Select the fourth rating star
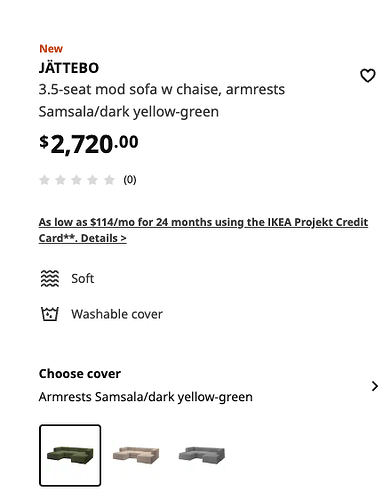 click(x=92, y=180)
